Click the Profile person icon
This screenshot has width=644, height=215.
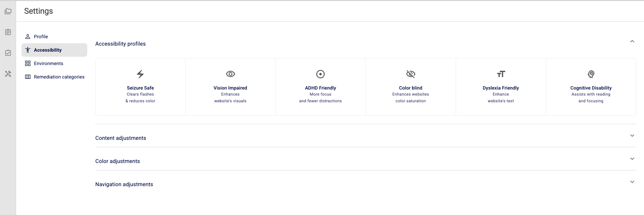click(28, 37)
